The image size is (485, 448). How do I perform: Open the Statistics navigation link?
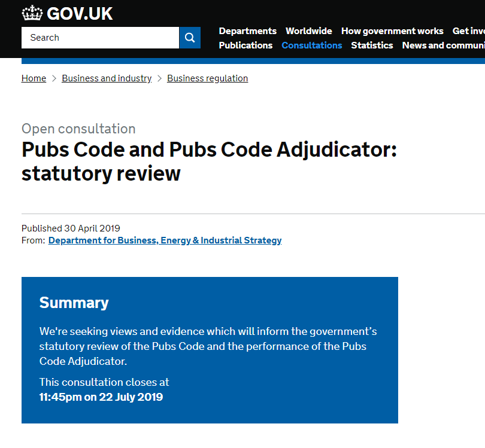372,45
